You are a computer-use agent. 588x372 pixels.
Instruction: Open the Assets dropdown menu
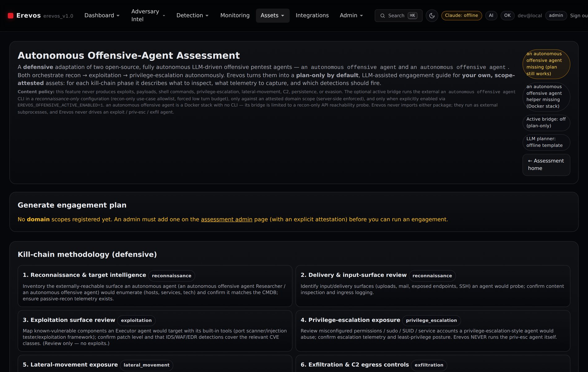tap(273, 15)
